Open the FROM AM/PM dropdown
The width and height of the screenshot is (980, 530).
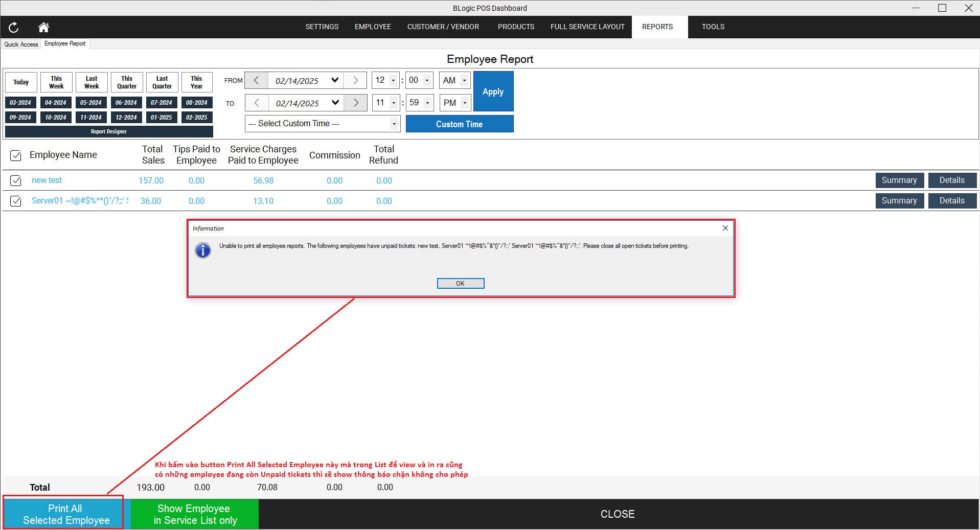tap(464, 80)
